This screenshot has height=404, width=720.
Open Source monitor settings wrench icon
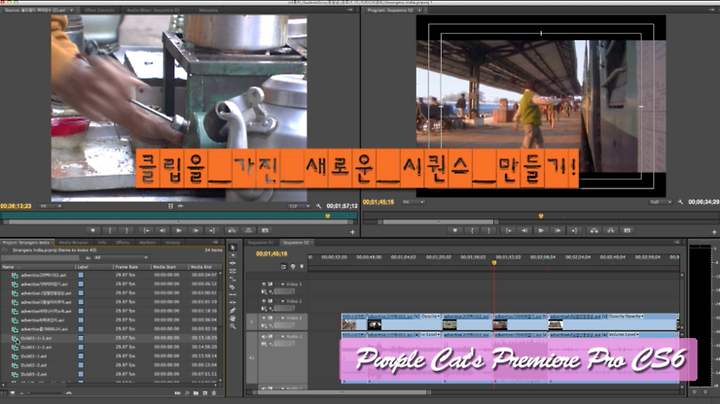coord(319,206)
